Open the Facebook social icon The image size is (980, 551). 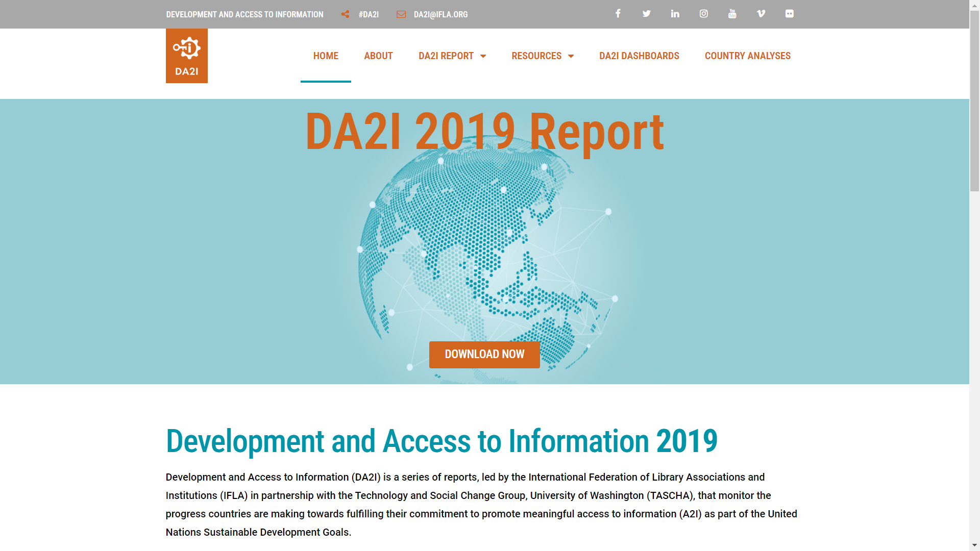tap(618, 14)
